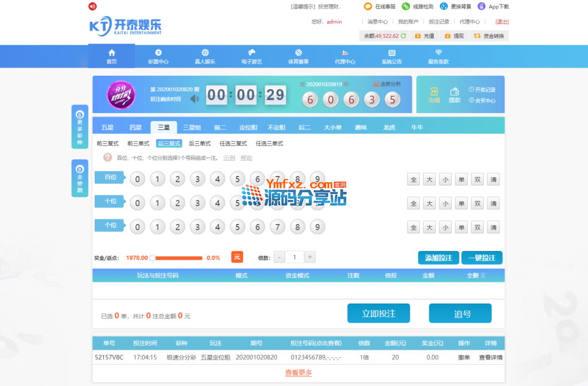
Task: Select number 3 in the 百位 row
Action: click(198, 179)
